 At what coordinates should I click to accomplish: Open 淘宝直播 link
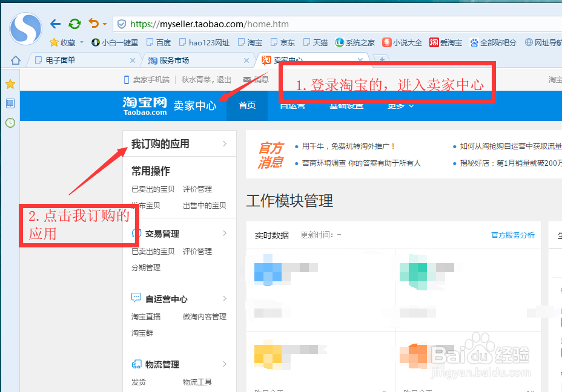coord(146,316)
